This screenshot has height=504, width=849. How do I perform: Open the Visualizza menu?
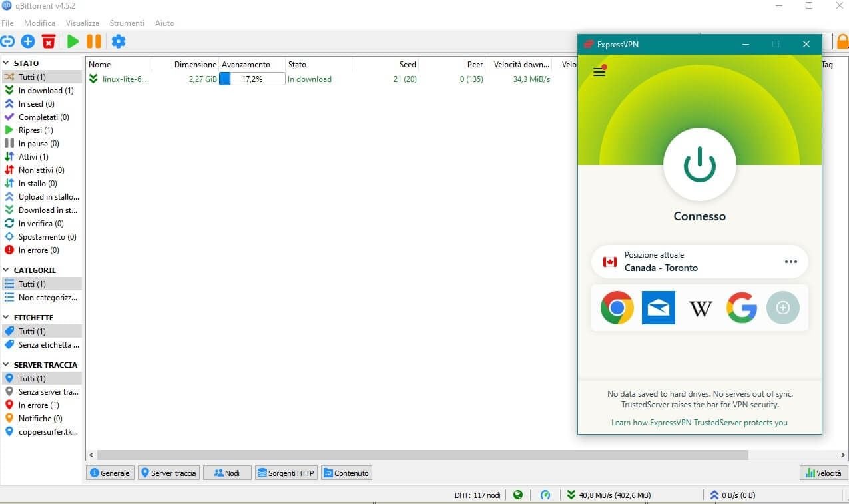[x=83, y=23]
